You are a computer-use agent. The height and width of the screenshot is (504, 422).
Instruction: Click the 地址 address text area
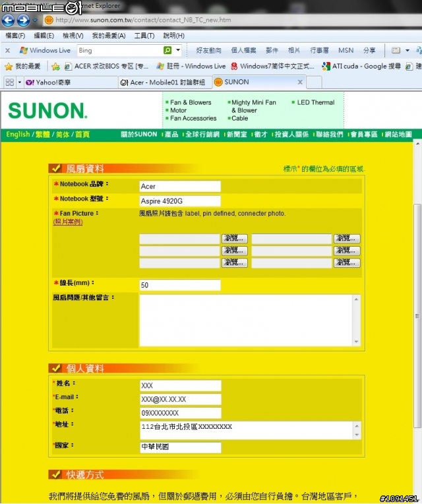coord(247,430)
